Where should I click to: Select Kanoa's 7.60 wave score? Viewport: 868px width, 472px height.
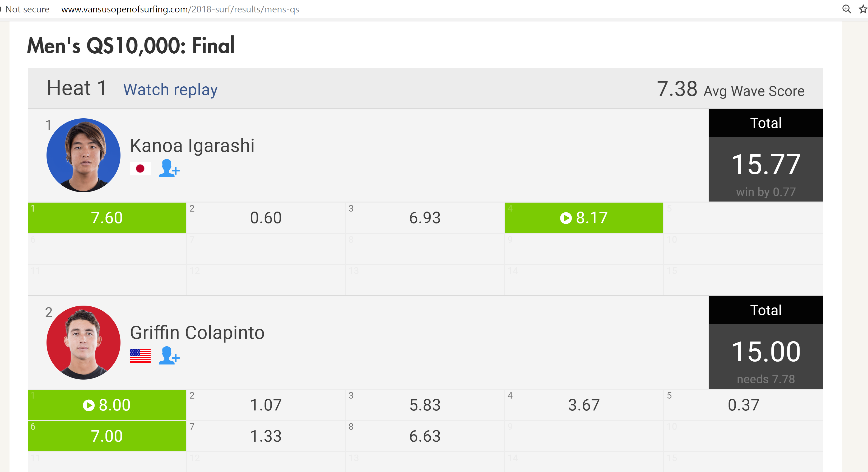point(107,218)
